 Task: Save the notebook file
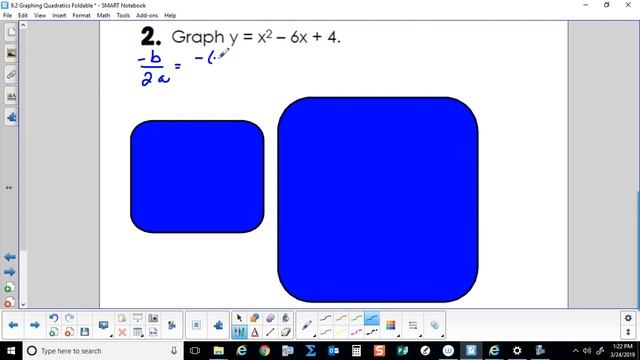[x=85, y=332]
